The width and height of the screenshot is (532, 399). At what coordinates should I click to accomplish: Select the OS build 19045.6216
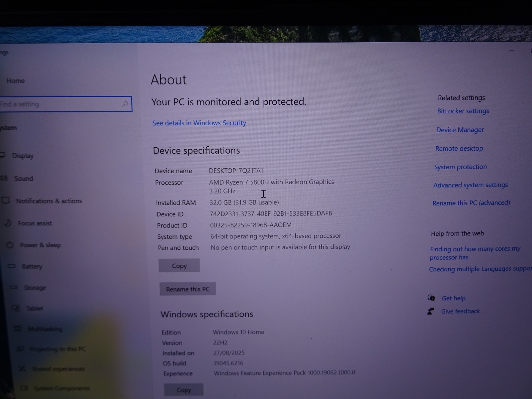tap(228, 363)
